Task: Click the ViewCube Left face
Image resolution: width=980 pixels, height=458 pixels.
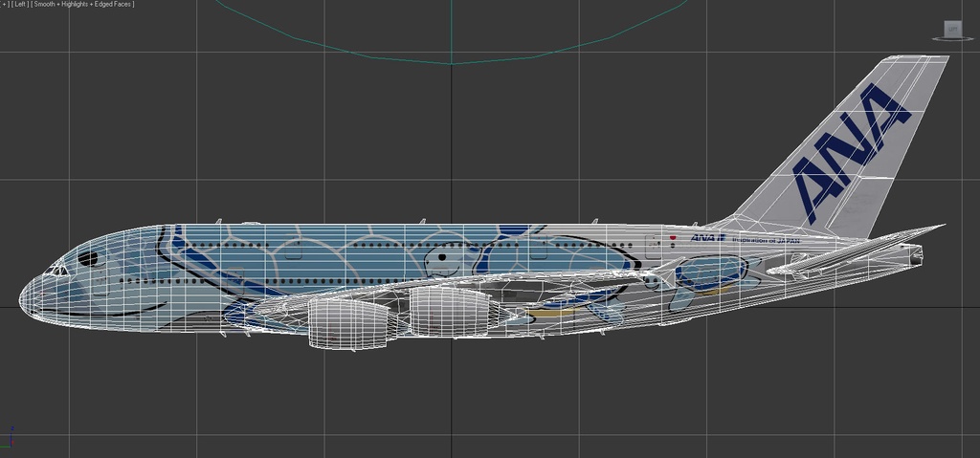Action: [952, 29]
